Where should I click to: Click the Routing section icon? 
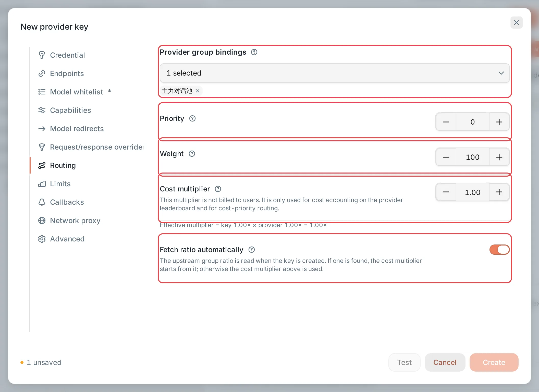click(x=42, y=165)
